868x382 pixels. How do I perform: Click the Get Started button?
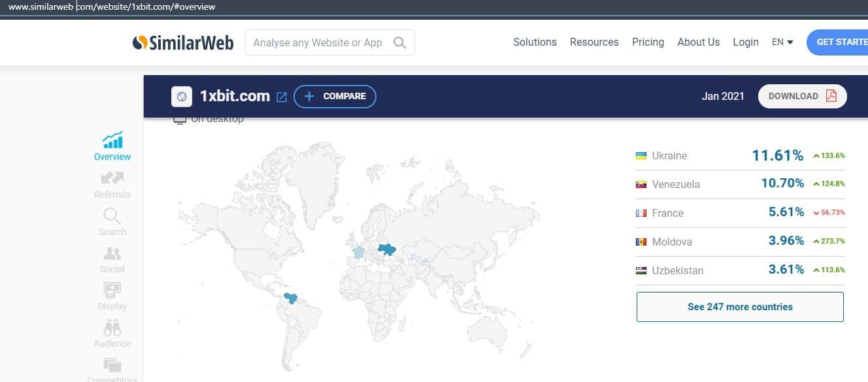(837, 42)
